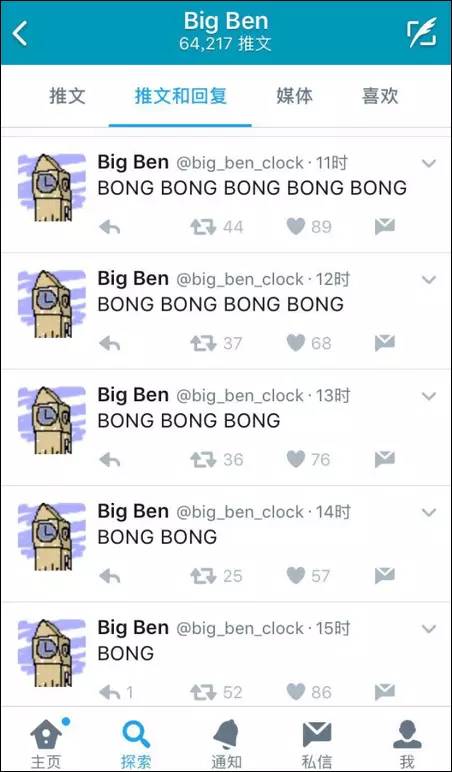Reply to the single BONG tweet
This screenshot has height=772, width=452.
[x=109, y=692]
